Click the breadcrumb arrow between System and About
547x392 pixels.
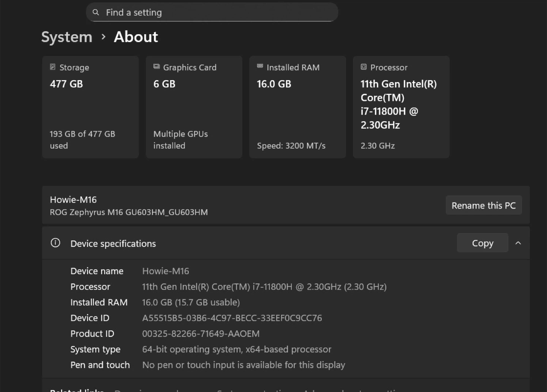pyautogui.click(x=103, y=37)
